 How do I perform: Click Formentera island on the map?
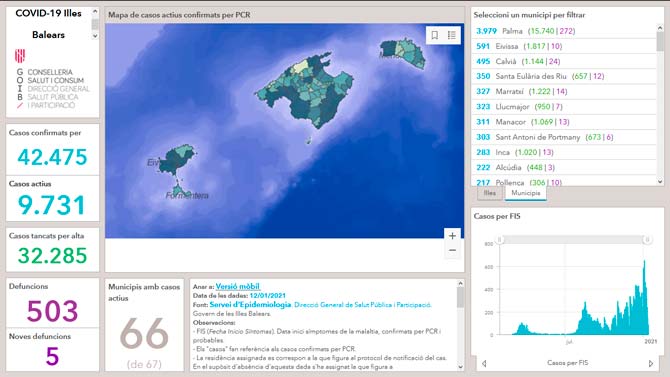click(x=180, y=190)
